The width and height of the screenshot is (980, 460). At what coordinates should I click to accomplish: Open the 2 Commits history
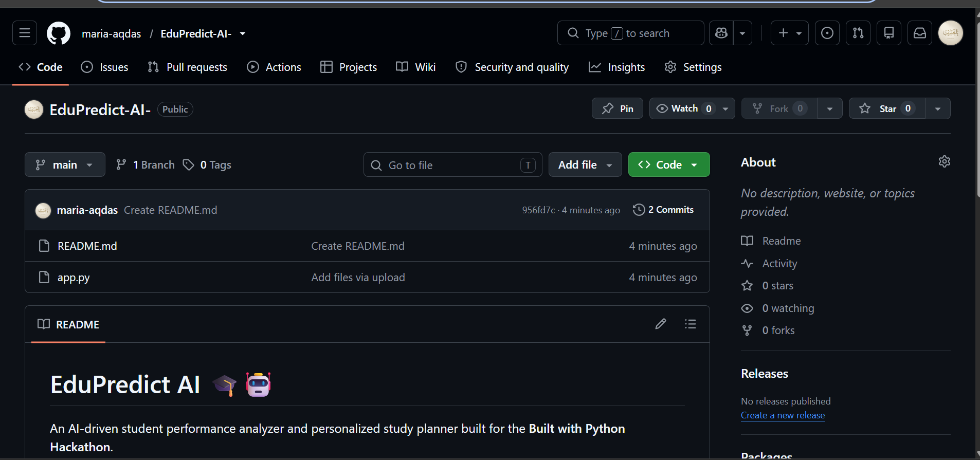[x=663, y=210]
